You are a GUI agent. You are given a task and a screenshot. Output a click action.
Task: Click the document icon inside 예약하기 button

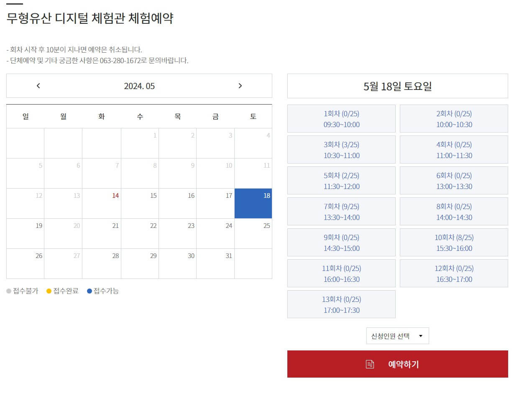[x=370, y=364]
